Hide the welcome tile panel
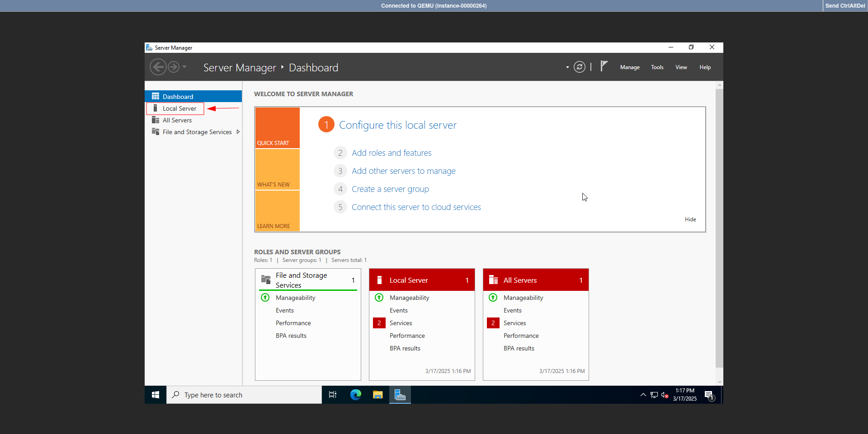The image size is (868, 434). (690, 219)
